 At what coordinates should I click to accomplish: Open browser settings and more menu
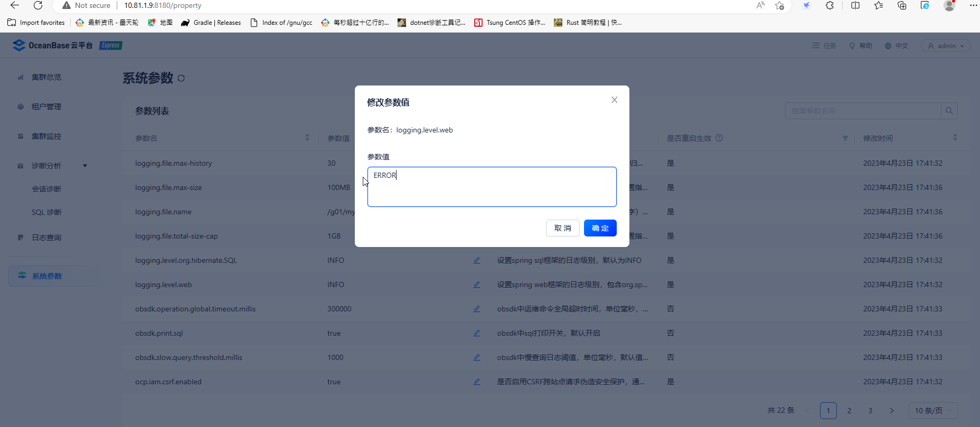973,5
